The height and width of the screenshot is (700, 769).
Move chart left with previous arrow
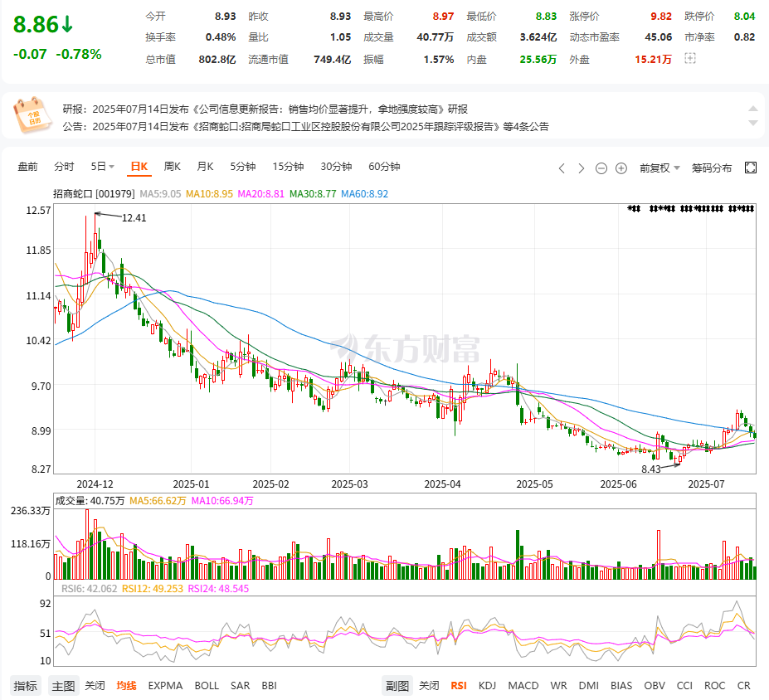[x=562, y=168]
